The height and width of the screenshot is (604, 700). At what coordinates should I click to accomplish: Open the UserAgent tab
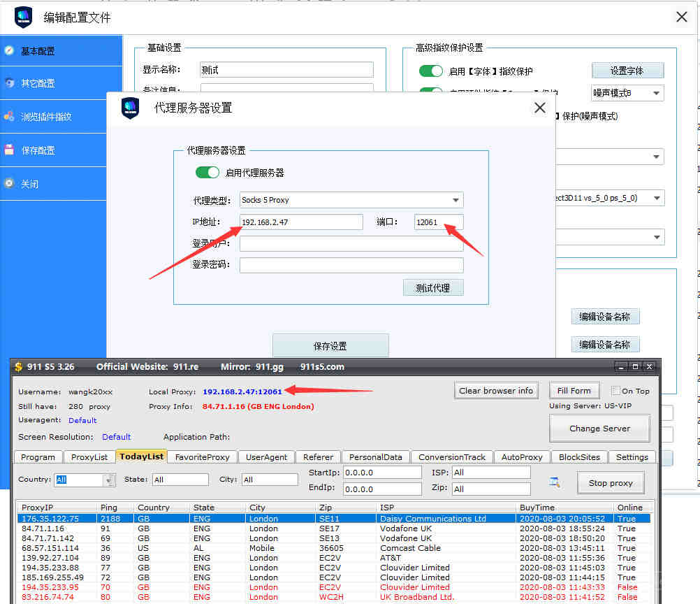click(267, 457)
